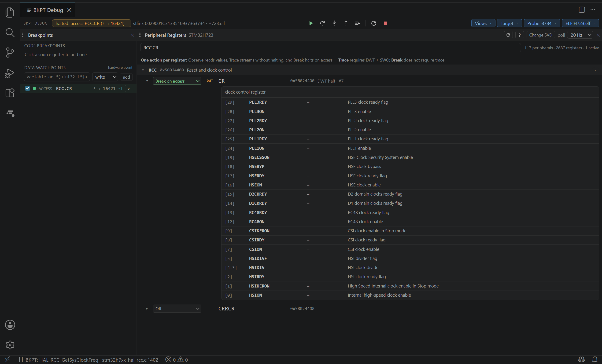Open the watchpoint write type dropdown

point(105,77)
